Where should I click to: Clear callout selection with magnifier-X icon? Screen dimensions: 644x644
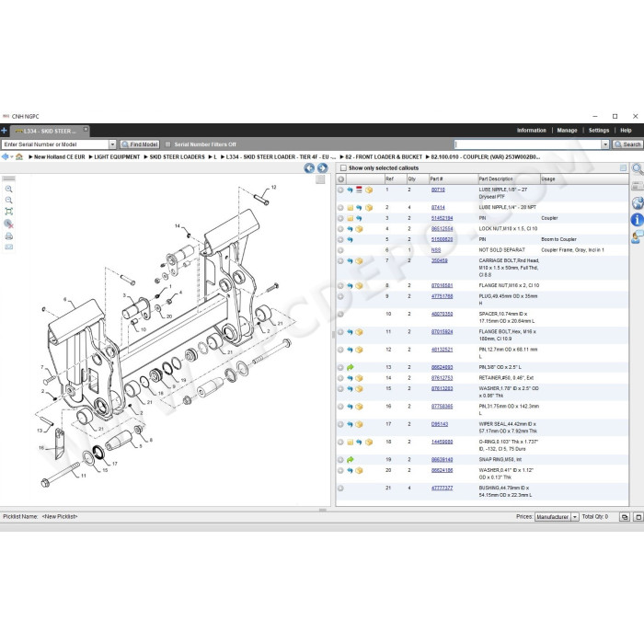[8, 224]
